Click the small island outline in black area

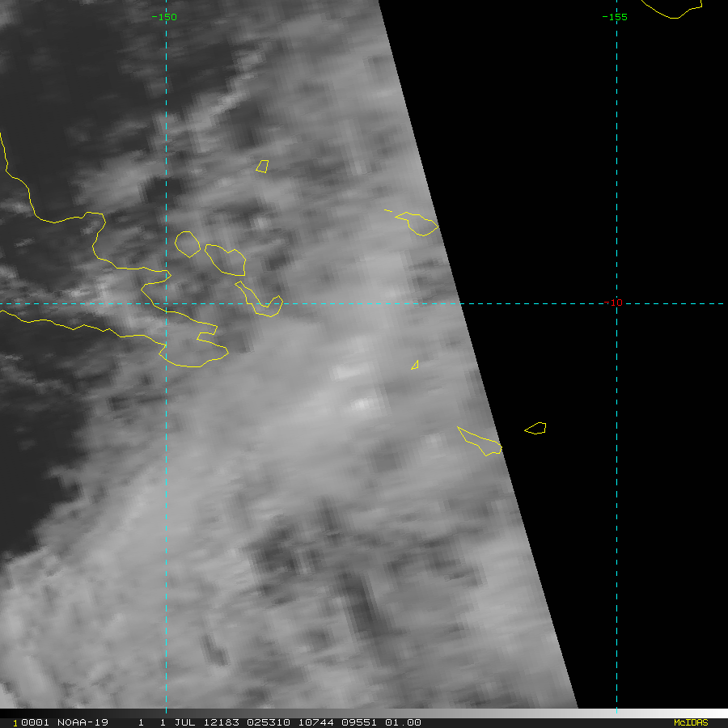pyautogui.click(x=535, y=428)
